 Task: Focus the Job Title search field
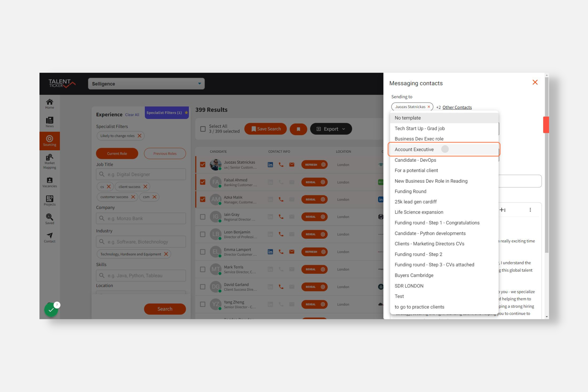[141, 174]
